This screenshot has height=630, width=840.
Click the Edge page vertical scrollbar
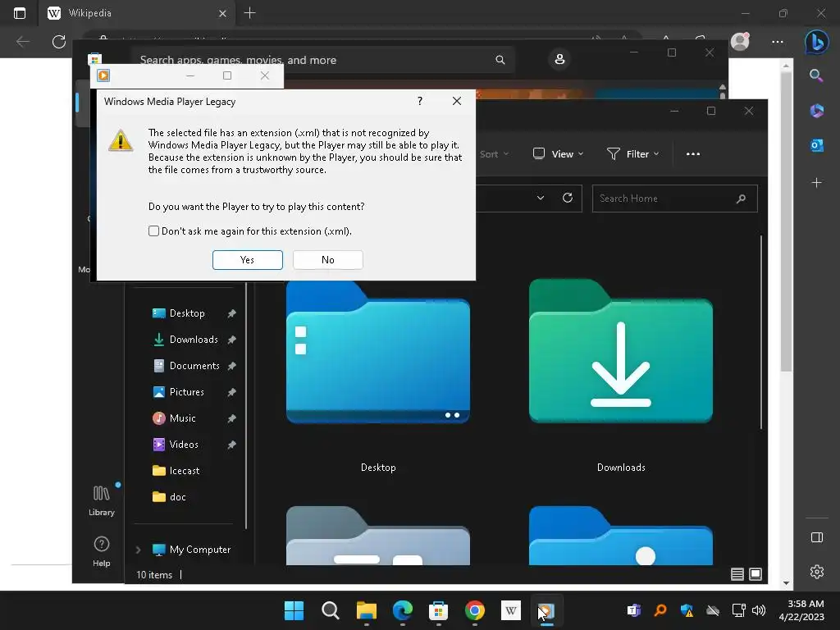pyautogui.click(x=785, y=222)
